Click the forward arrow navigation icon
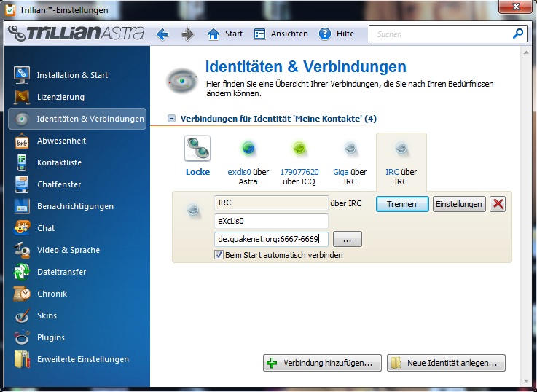 [187, 34]
